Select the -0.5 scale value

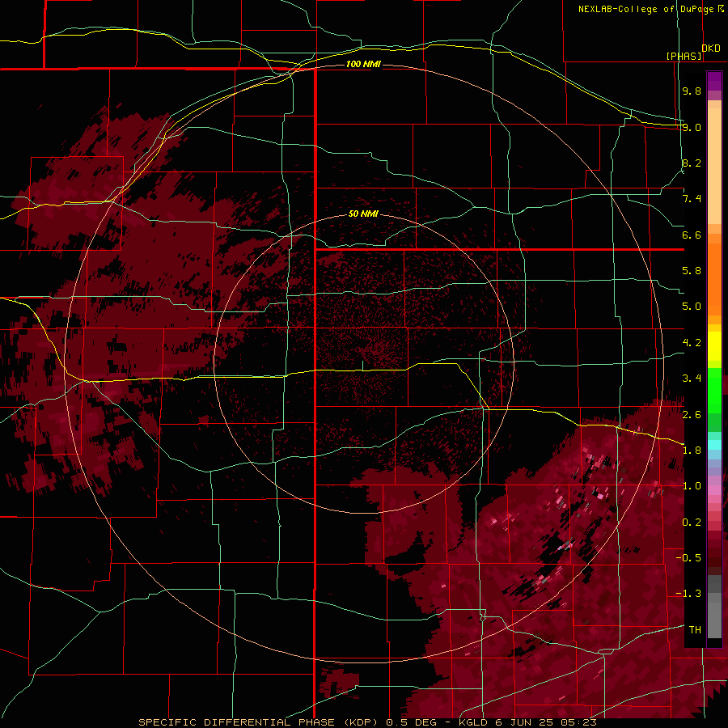[x=688, y=558]
